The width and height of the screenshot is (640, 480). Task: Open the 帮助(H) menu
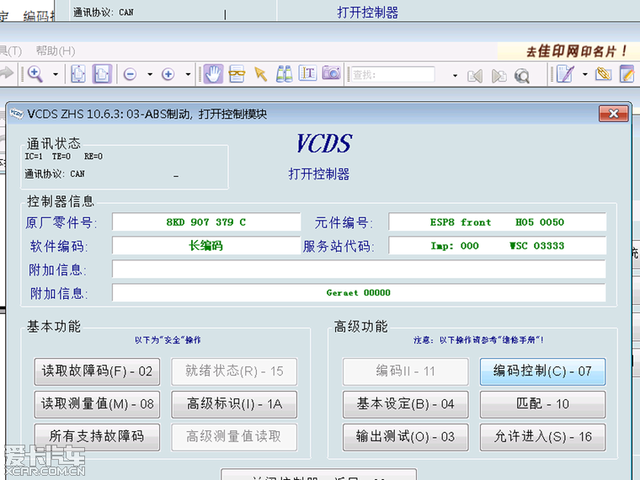click(x=55, y=51)
